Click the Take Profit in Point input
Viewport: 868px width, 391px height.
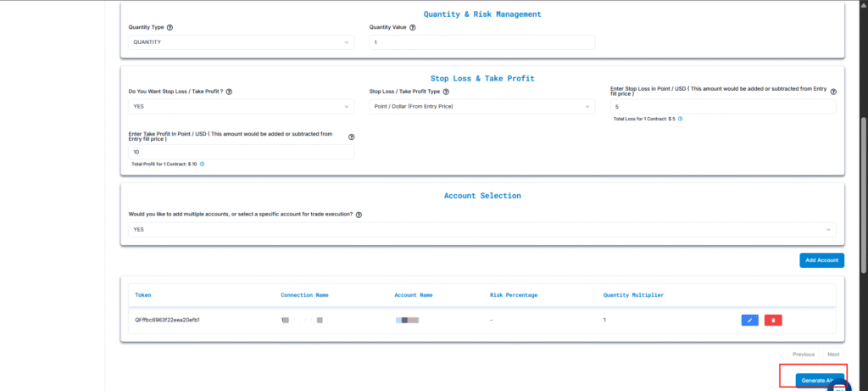242,152
